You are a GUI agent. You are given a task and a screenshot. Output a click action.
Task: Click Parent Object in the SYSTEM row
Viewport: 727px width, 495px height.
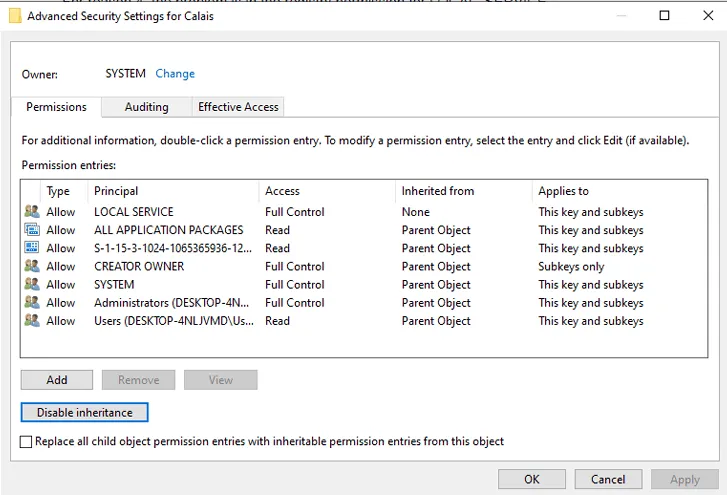436,284
